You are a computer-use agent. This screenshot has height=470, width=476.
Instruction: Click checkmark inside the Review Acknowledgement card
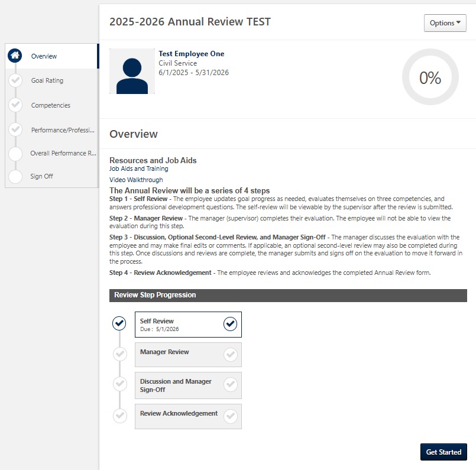coord(231,416)
